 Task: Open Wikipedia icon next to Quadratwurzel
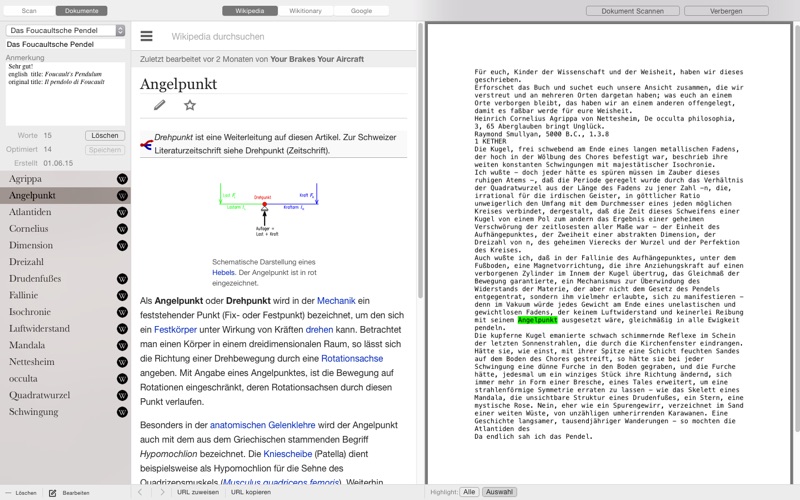122,395
